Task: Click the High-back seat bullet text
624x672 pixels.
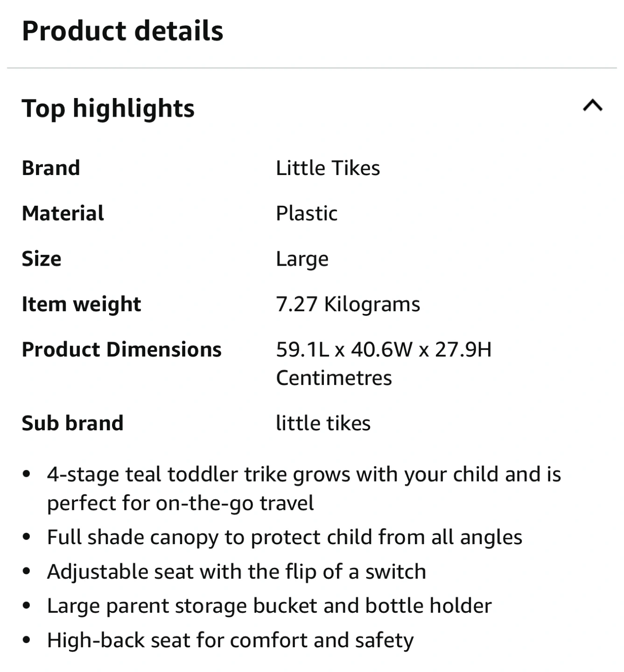Action: pos(230,641)
